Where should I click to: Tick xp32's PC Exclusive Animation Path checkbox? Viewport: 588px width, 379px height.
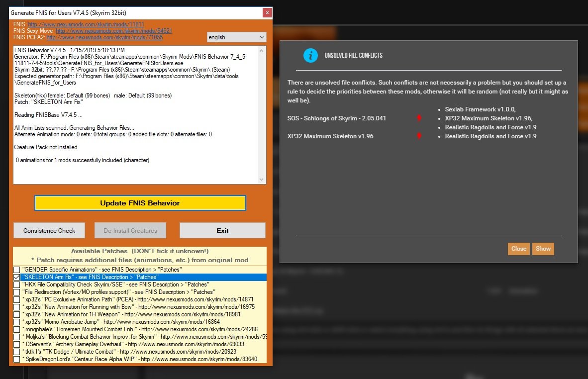click(x=17, y=299)
